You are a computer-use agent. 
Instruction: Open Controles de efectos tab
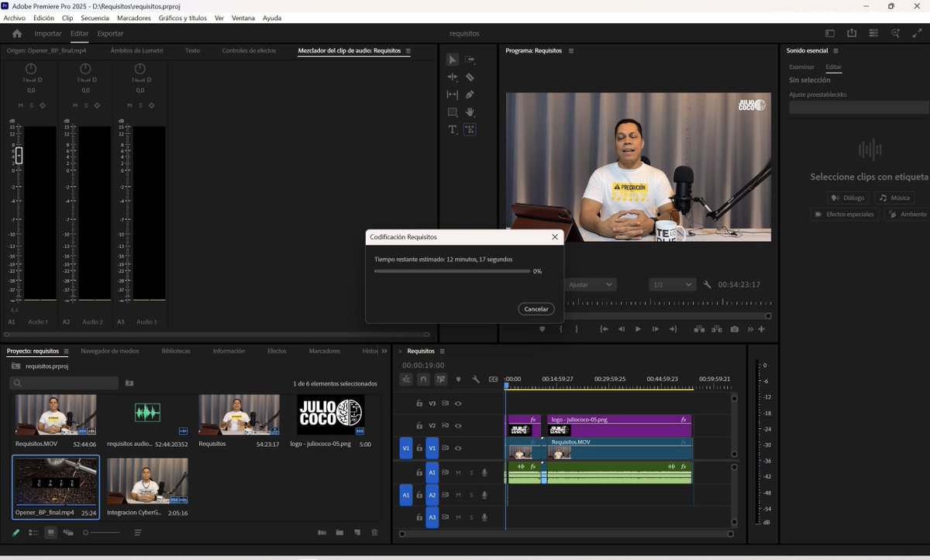(x=249, y=50)
